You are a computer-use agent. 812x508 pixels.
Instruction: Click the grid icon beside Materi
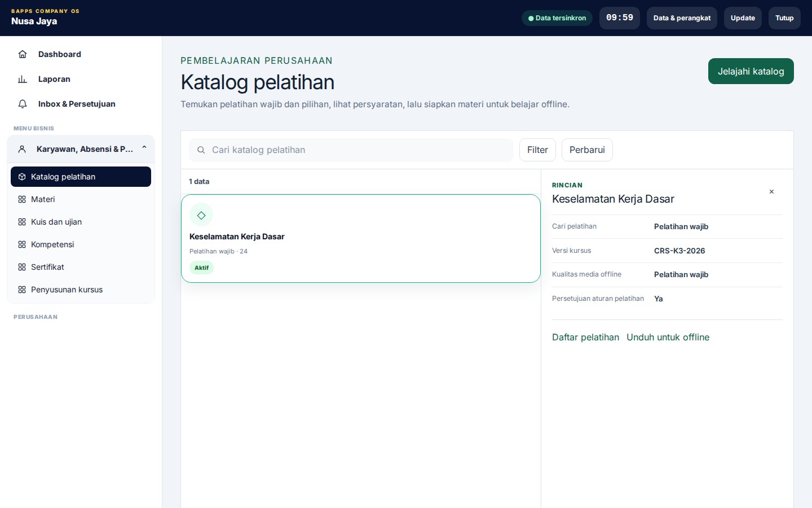[22, 199]
